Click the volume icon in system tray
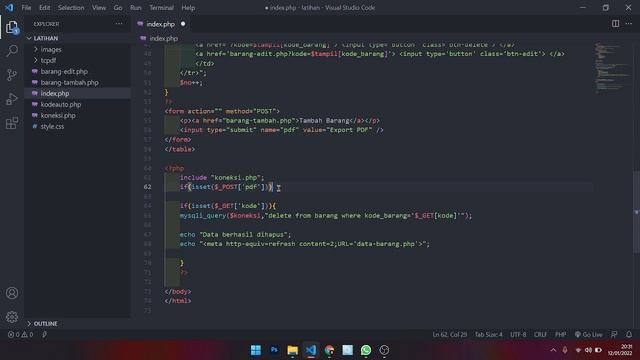Image resolution: width=640 pixels, height=360 pixels. (588, 350)
